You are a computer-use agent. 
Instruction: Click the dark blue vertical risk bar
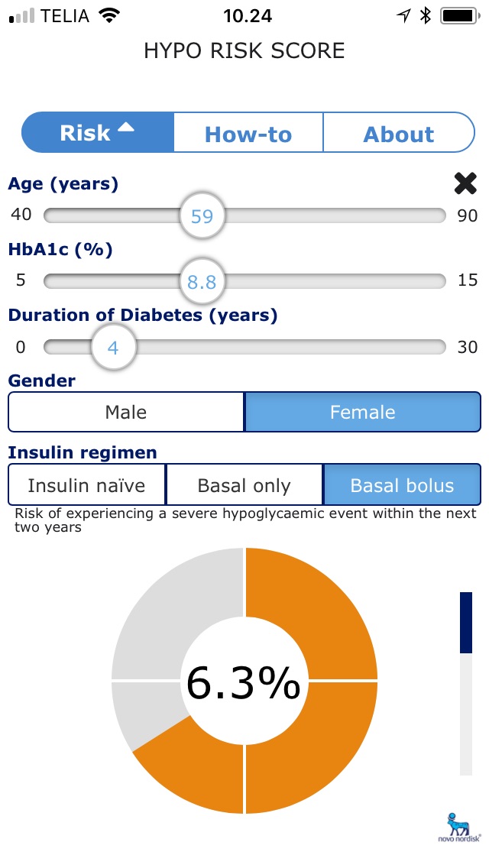point(466,623)
